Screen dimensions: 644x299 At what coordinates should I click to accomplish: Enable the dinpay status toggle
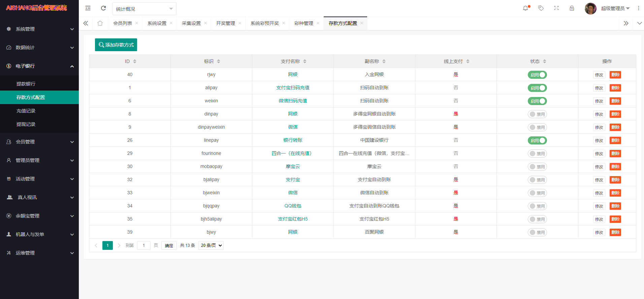537,114
